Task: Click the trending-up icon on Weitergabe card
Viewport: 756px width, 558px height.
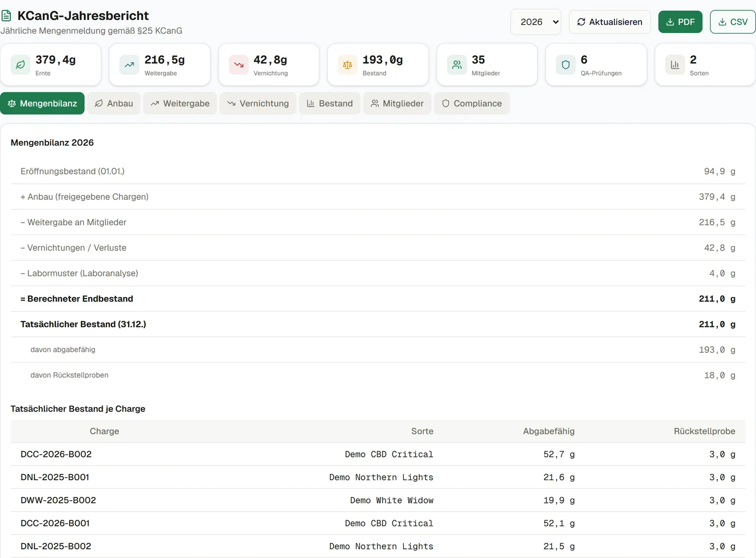Action: coord(130,65)
